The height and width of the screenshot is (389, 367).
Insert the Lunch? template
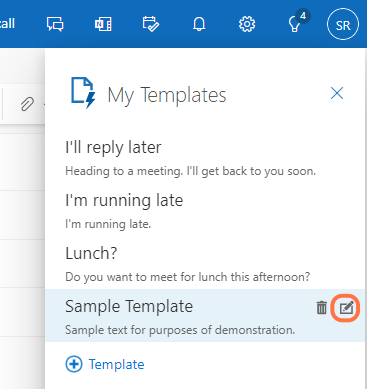click(x=205, y=263)
